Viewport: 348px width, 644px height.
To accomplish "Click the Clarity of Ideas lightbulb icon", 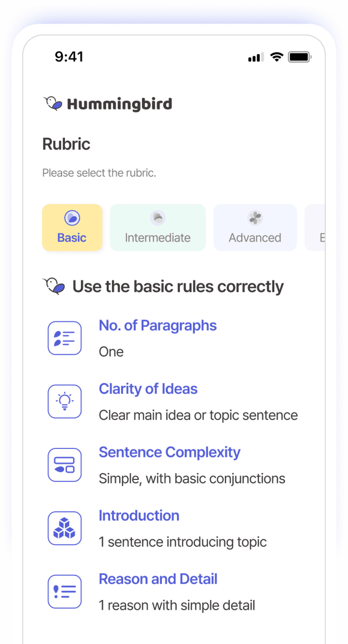I will [65, 402].
